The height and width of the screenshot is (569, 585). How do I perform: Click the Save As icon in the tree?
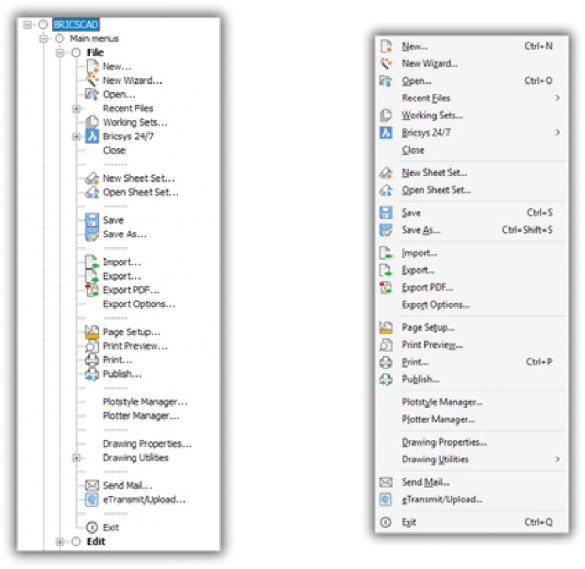coord(92,234)
